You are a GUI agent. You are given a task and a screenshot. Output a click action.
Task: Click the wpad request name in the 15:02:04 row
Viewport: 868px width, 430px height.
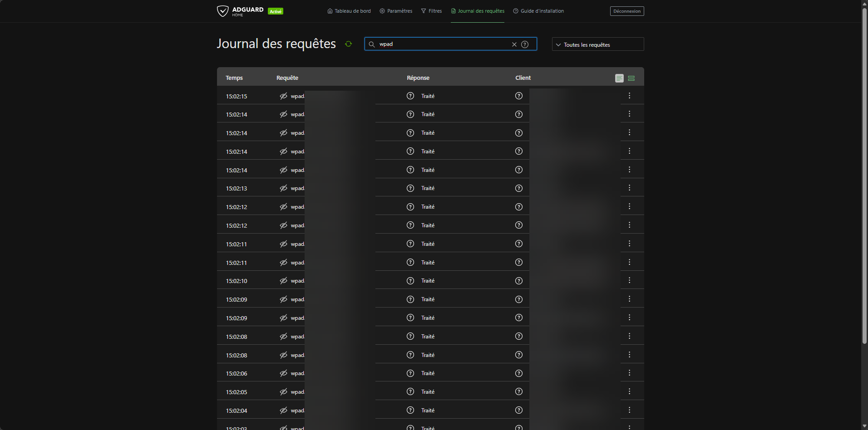click(x=298, y=410)
